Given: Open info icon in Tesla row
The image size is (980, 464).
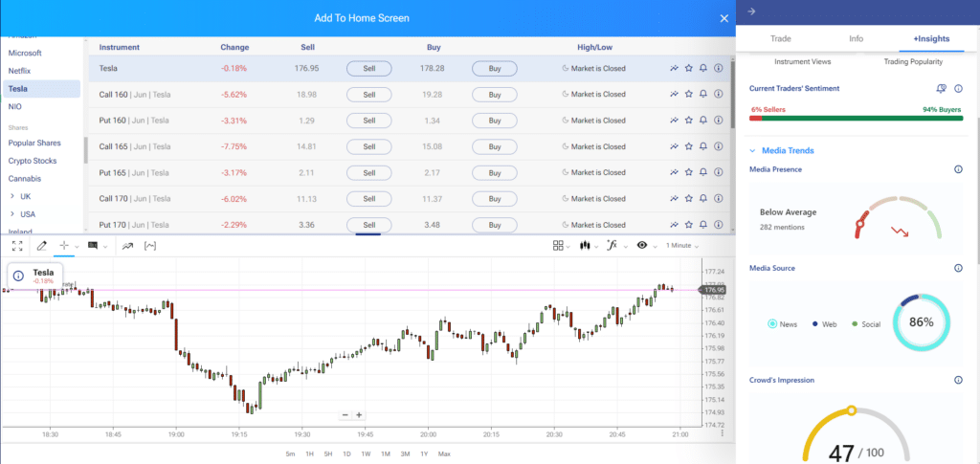Looking at the screenshot, I should coord(718,68).
